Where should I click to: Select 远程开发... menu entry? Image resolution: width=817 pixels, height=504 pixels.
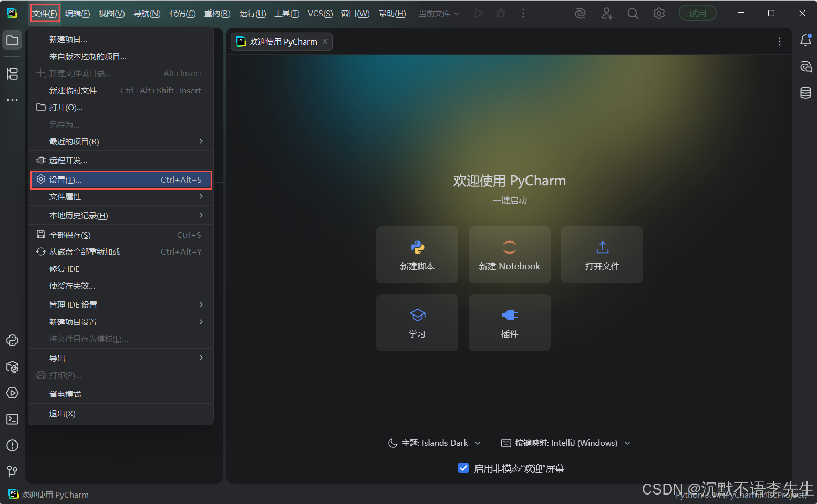(x=121, y=160)
